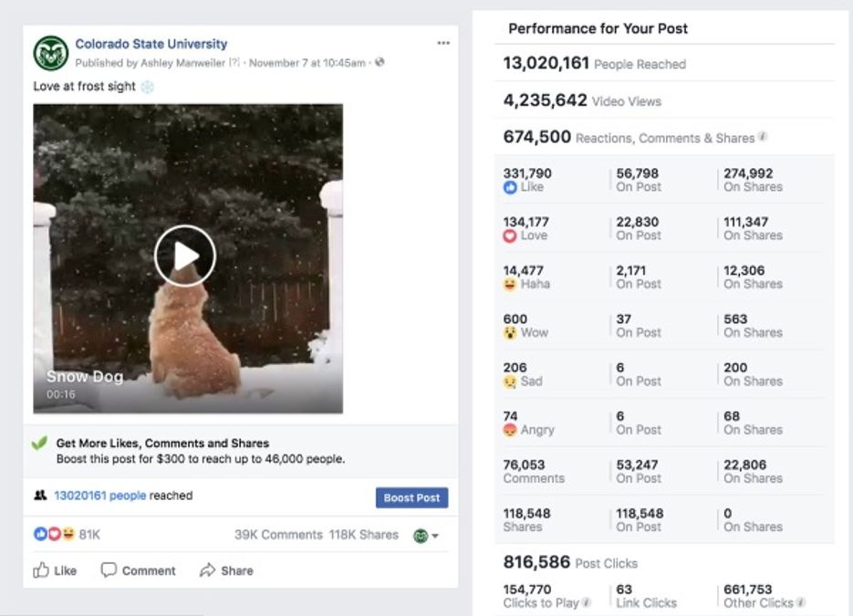Play the Snow Dog video
The image size is (853, 616).
(185, 256)
